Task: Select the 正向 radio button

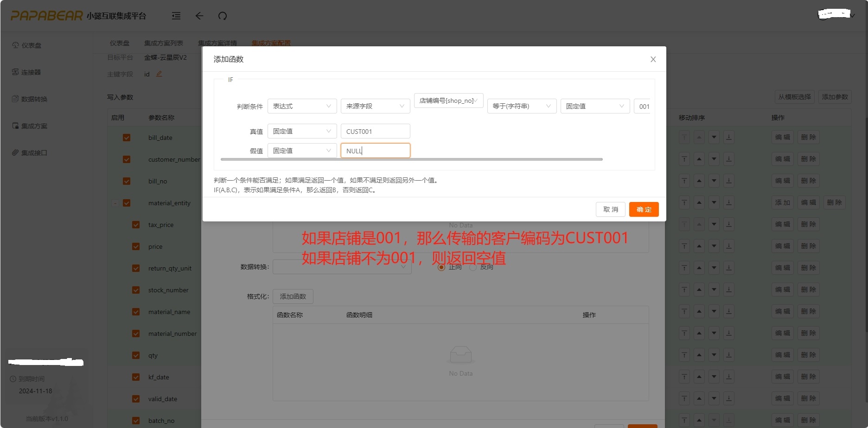Action: [x=441, y=267]
